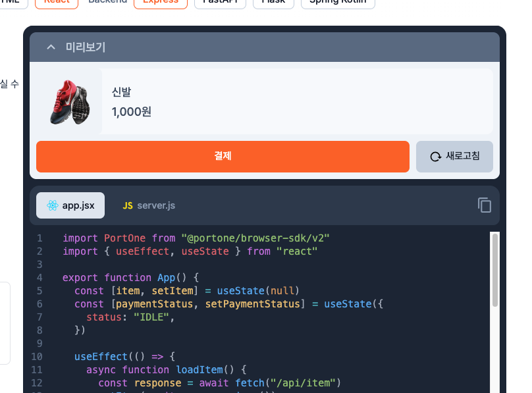Choose the Flask backend option

click(273, 3)
